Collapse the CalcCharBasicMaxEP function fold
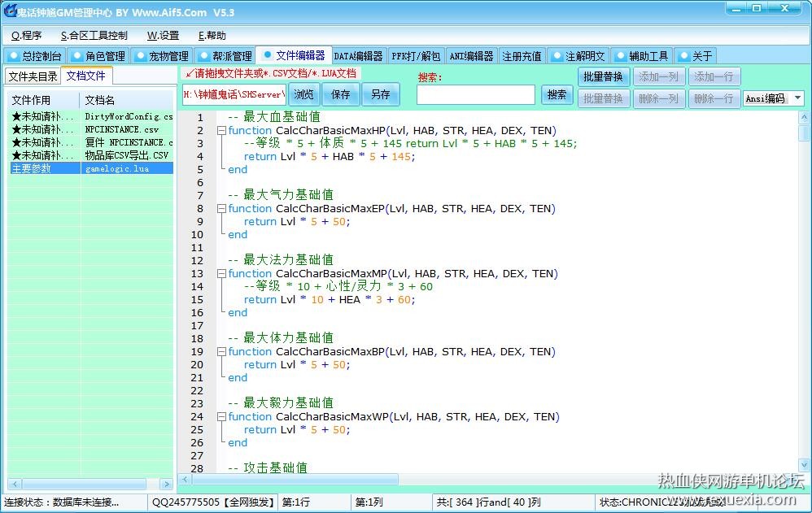 coord(221,209)
